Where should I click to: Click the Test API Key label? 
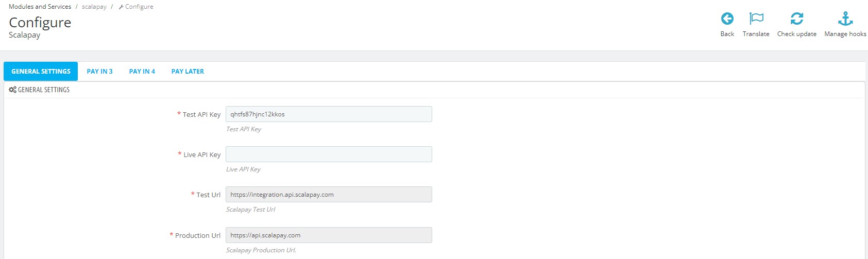[x=201, y=114]
